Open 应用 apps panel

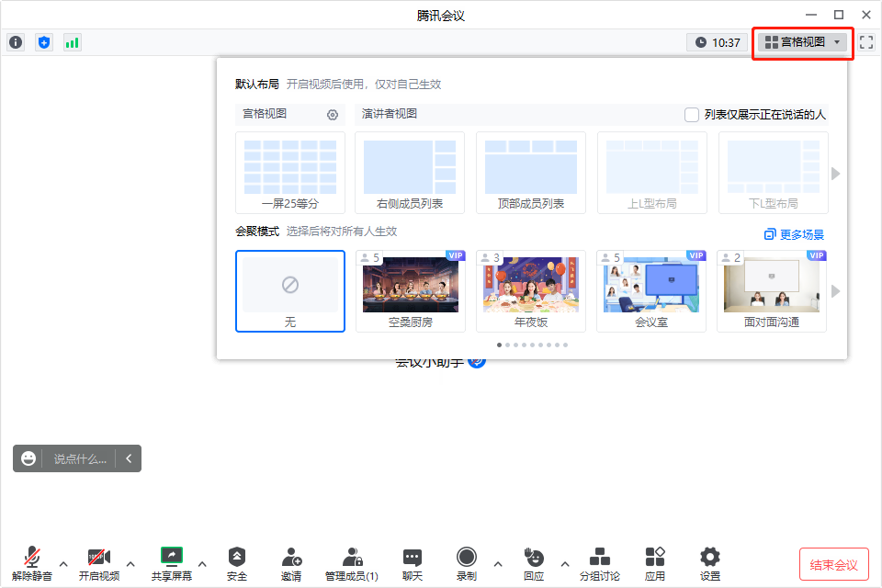[x=655, y=564]
